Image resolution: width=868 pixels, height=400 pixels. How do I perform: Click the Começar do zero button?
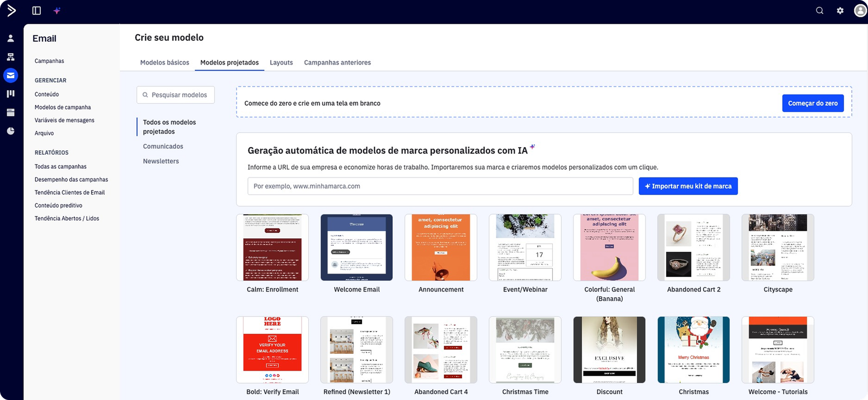[812, 103]
